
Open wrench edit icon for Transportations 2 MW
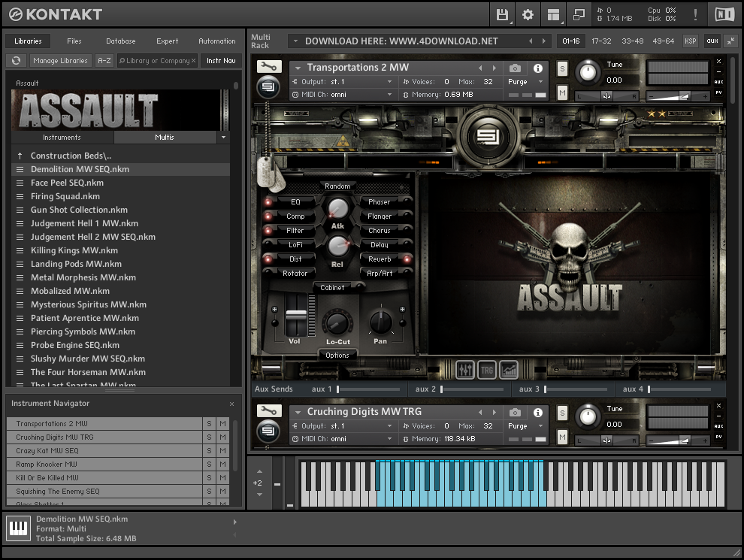tap(269, 66)
